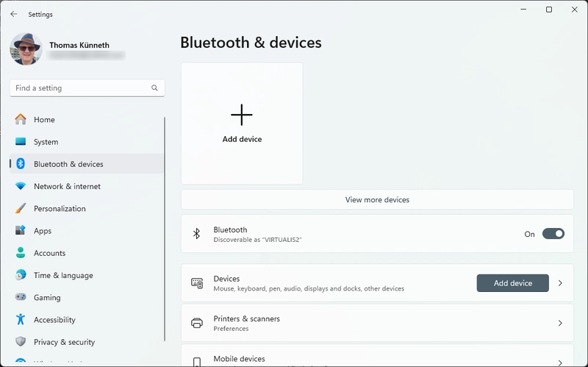588x367 pixels.
Task: Expand the Devices row chevron
Action: pos(560,283)
